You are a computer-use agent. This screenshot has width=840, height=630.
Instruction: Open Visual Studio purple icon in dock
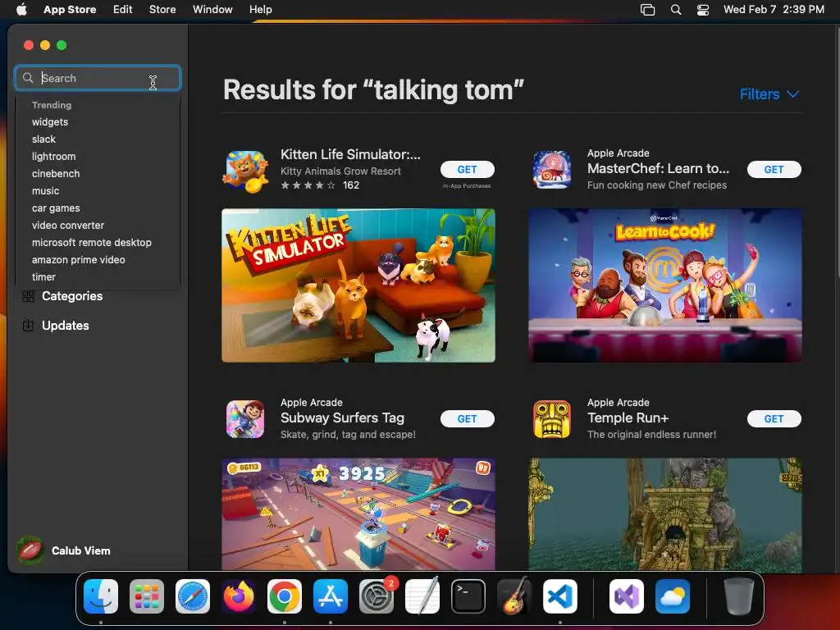(x=627, y=596)
